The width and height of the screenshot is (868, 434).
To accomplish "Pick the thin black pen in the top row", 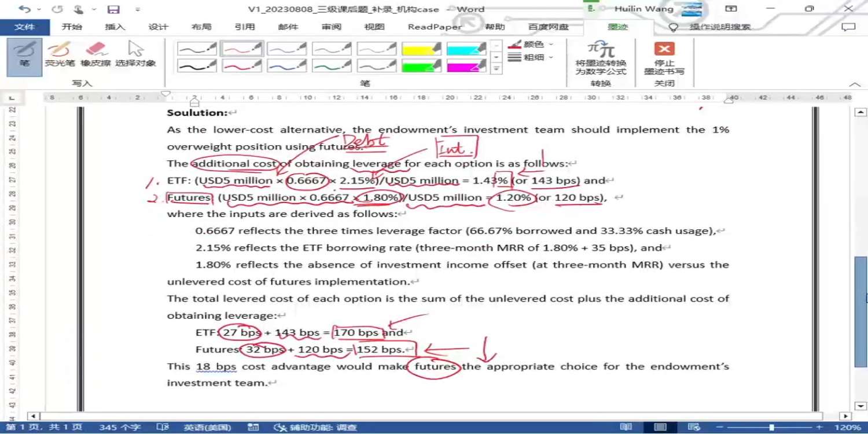I will pyautogui.click(x=197, y=49).
